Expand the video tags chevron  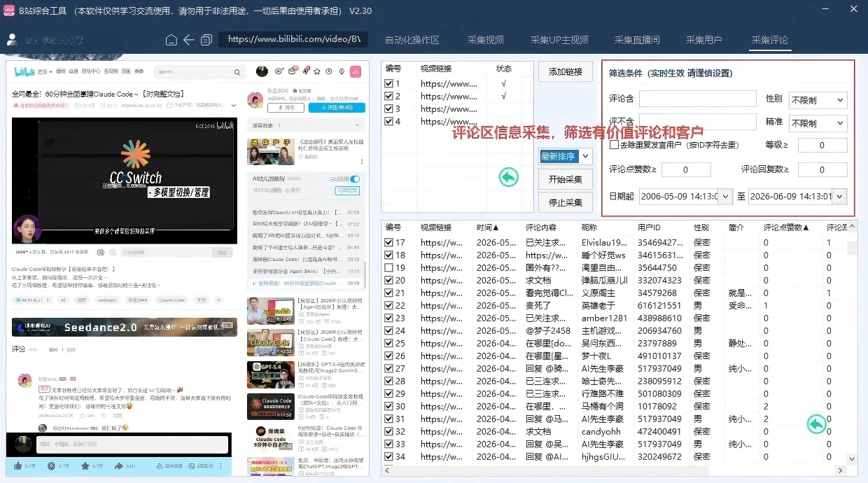[x=218, y=300]
